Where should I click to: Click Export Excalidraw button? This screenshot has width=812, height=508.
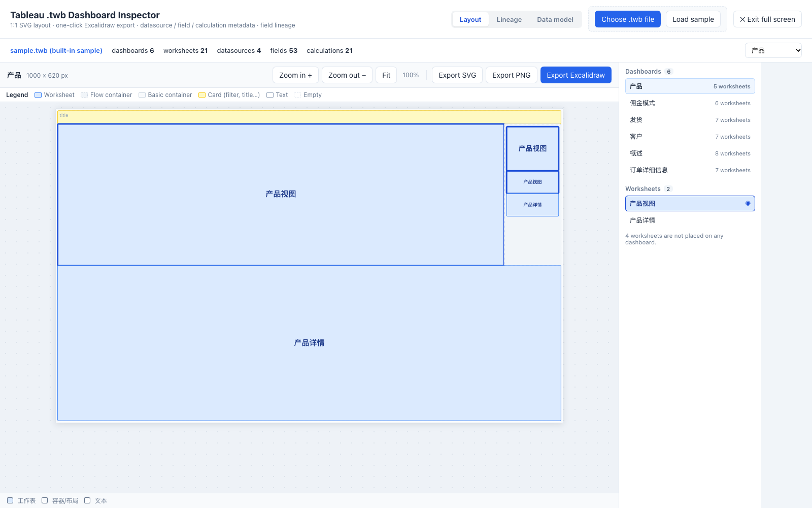coord(576,75)
